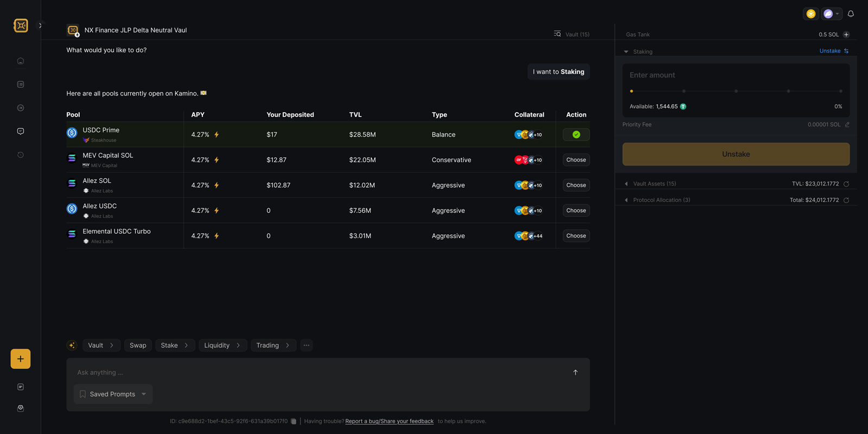Viewport: 868px width, 434px height.
Task: Open the home icon in sidebar
Action: click(21, 61)
